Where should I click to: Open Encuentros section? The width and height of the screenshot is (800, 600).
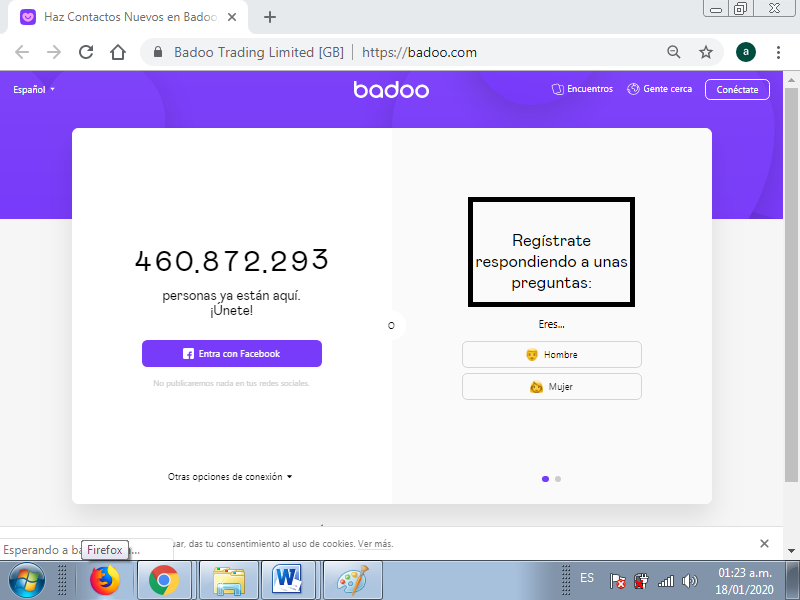click(x=582, y=89)
